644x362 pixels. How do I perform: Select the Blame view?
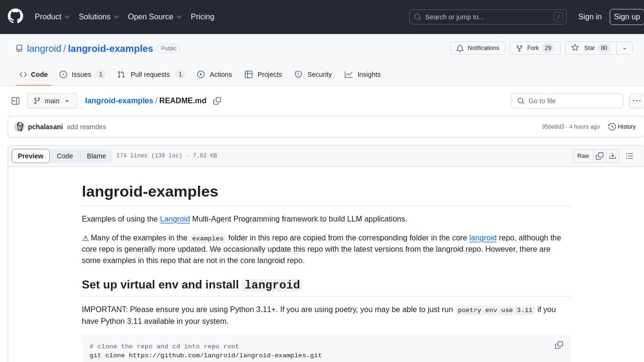click(96, 156)
